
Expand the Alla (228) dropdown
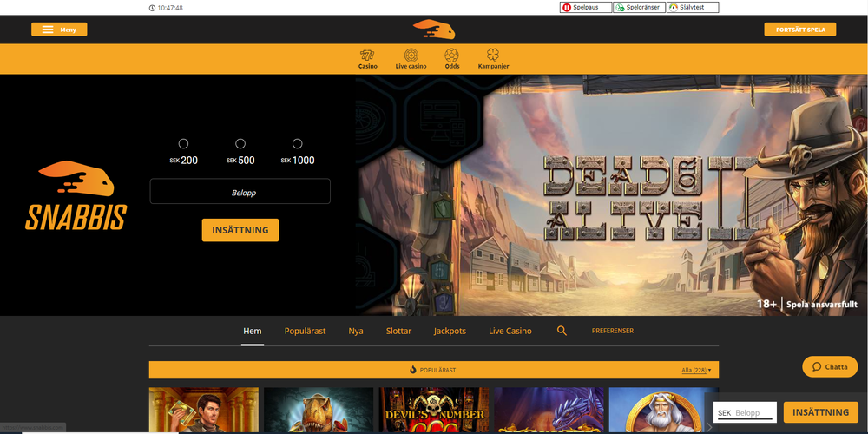pyautogui.click(x=696, y=370)
